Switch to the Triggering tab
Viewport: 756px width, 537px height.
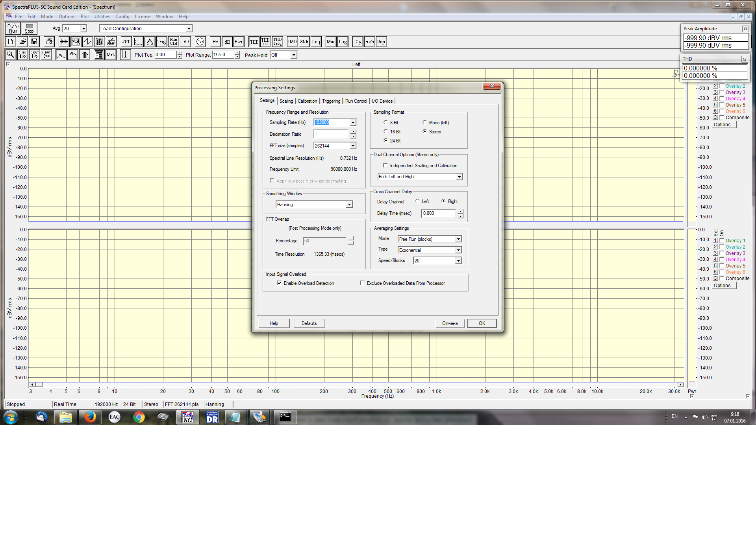tap(331, 101)
